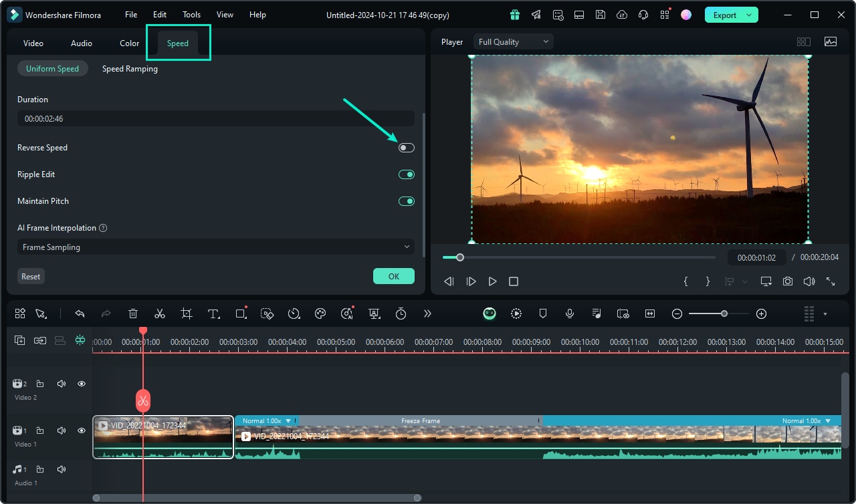Image resolution: width=856 pixels, height=504 pixels.
Task: Hide Video 1 track with eye icon
Action: [x=82, y=430]
